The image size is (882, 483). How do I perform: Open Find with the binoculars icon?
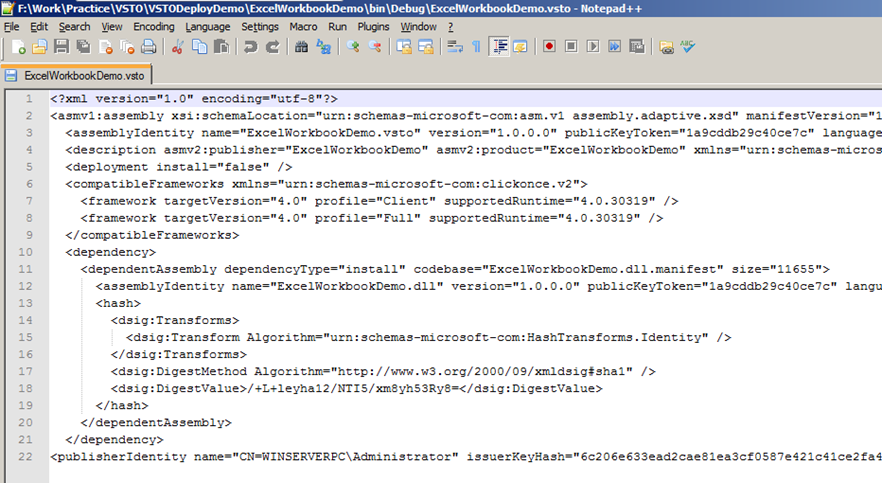[x=302, y=47]
